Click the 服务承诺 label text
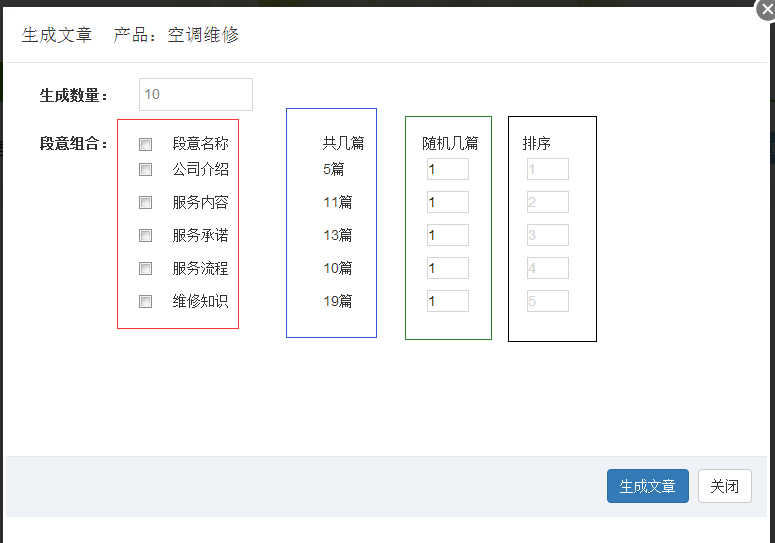This screenshot has height=543, width=775. [x=200, y=235]
